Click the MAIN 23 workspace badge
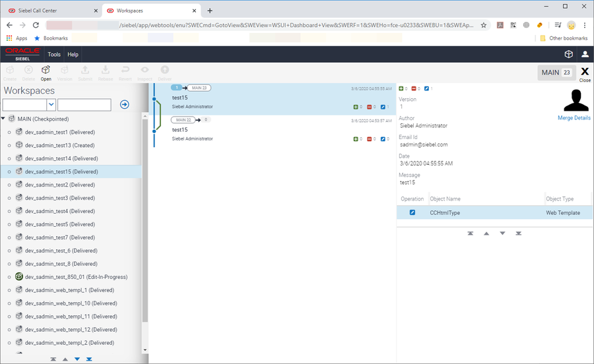The height and width of the screenshot is (364, 594). click(556, 73)
